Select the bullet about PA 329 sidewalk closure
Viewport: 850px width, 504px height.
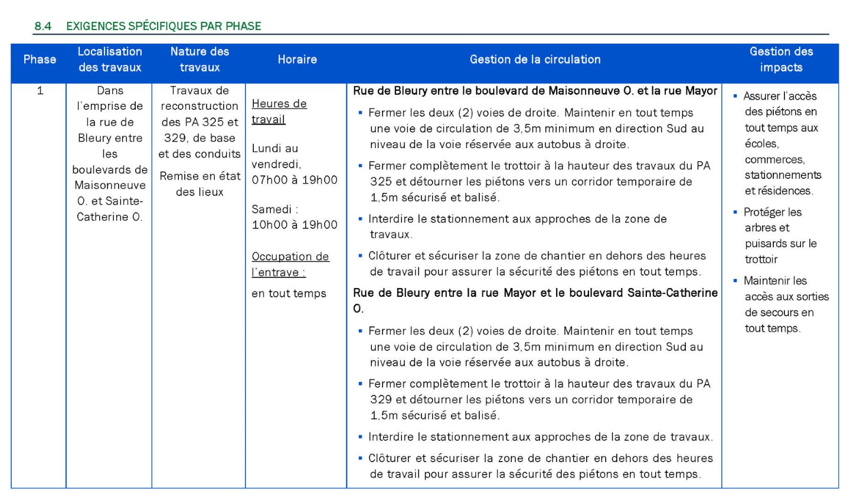tap(539, 400)
